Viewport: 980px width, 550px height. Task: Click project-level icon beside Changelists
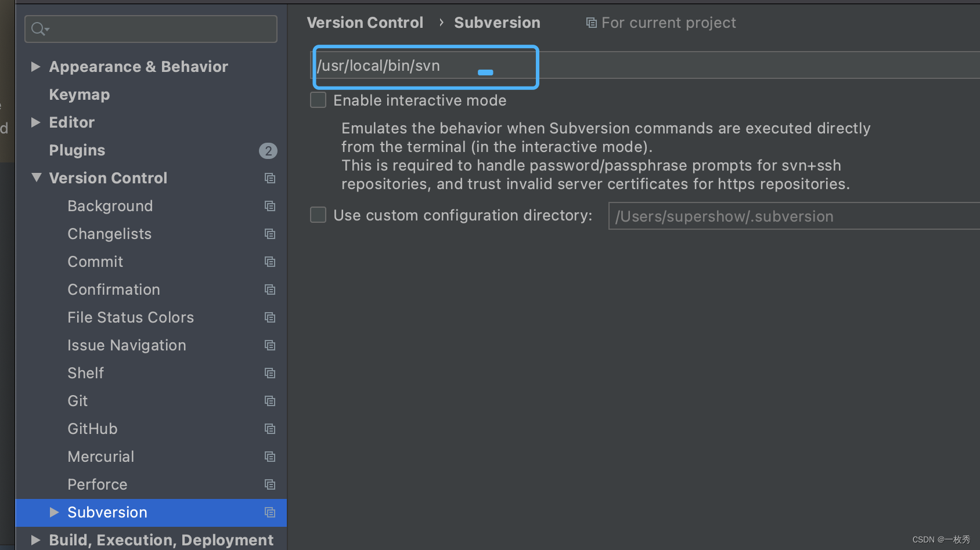coord(270,234)
